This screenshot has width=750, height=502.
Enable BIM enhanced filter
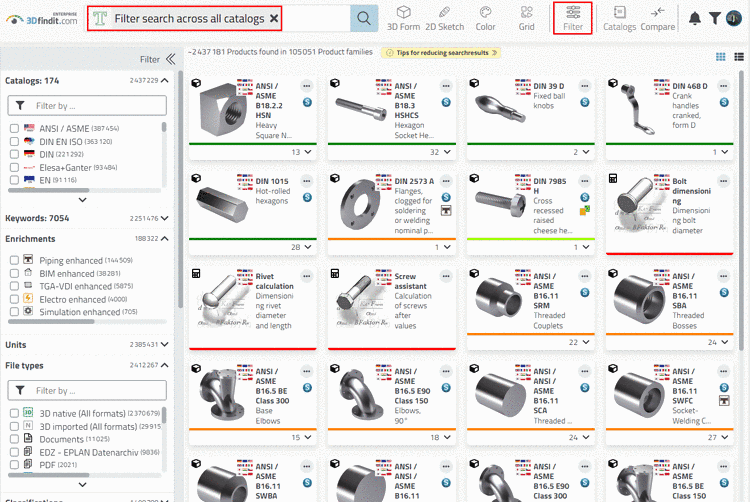(x=14, y=273)
